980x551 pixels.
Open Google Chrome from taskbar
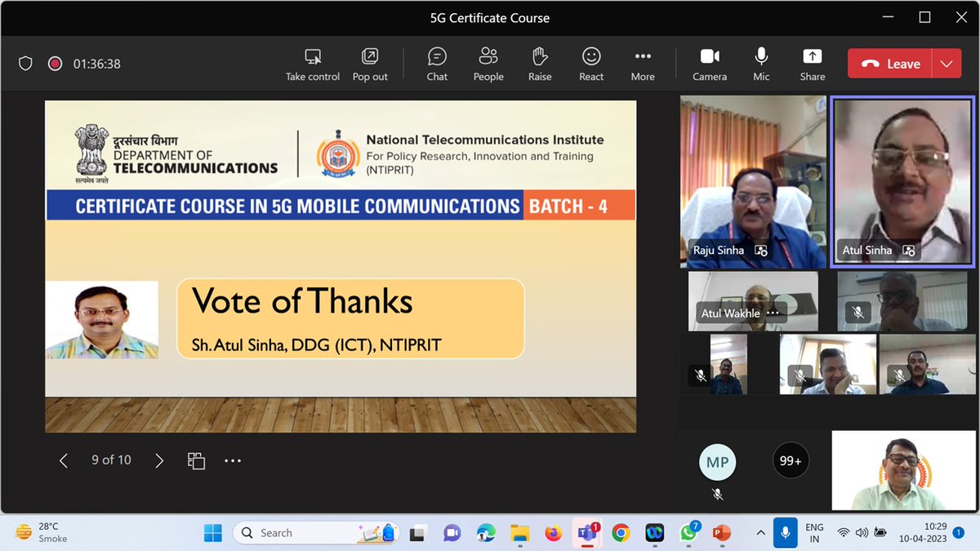[621, 533]
